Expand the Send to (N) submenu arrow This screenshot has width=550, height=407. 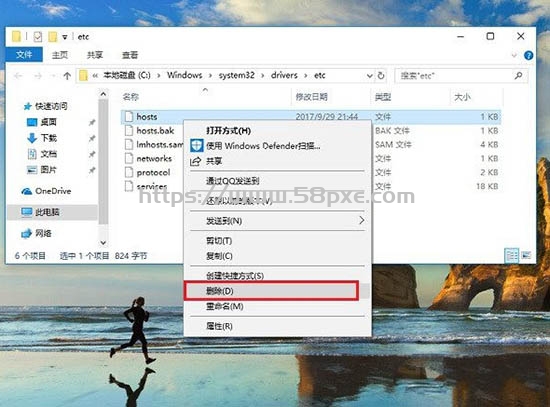(361, 220)
